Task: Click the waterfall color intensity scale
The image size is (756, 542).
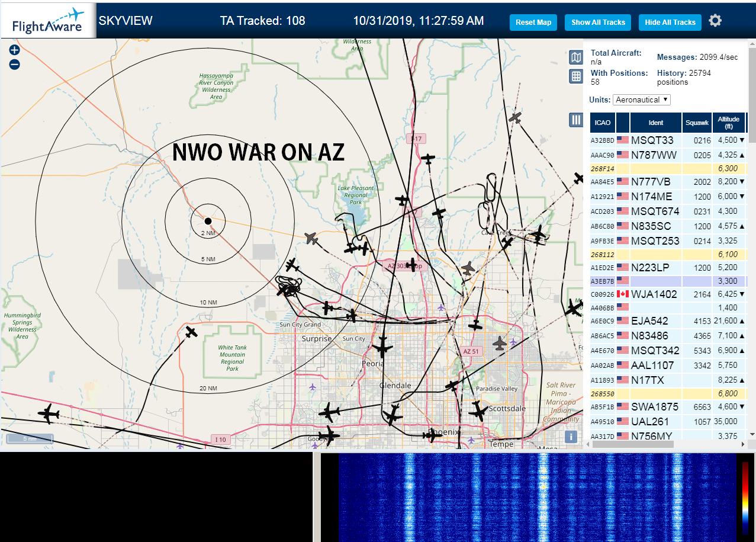Action: (x=745, y=498)
